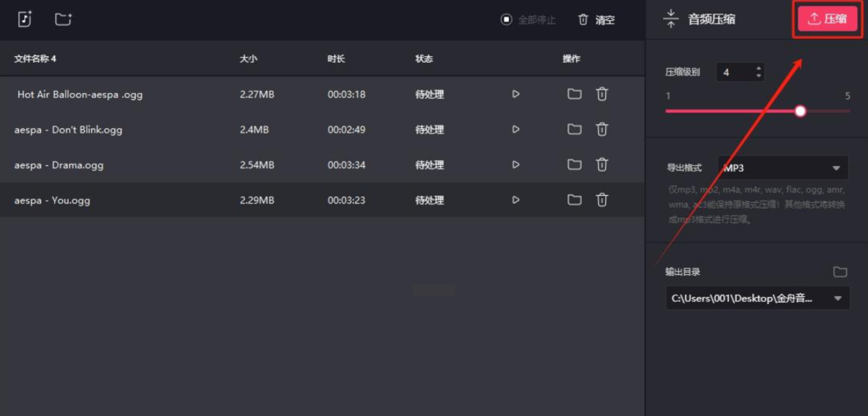Viewport: 868px width, 416px height.
Task: Click the 全部停止 stop all button
Action: pos(528,19)
